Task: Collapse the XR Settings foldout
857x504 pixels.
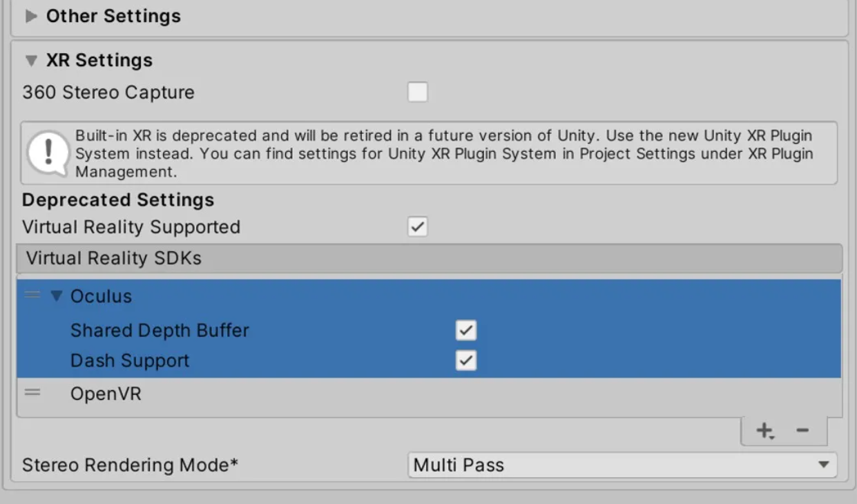Action: pyautogui.click(x=31, y=61)
